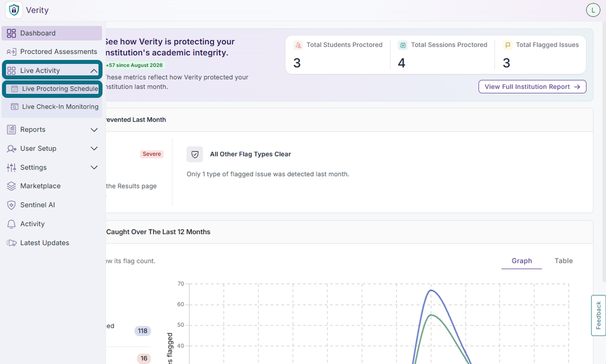The image size is (606, 364).
Task: Open the user avatar menu labeled L
Action: click(593, 10)
